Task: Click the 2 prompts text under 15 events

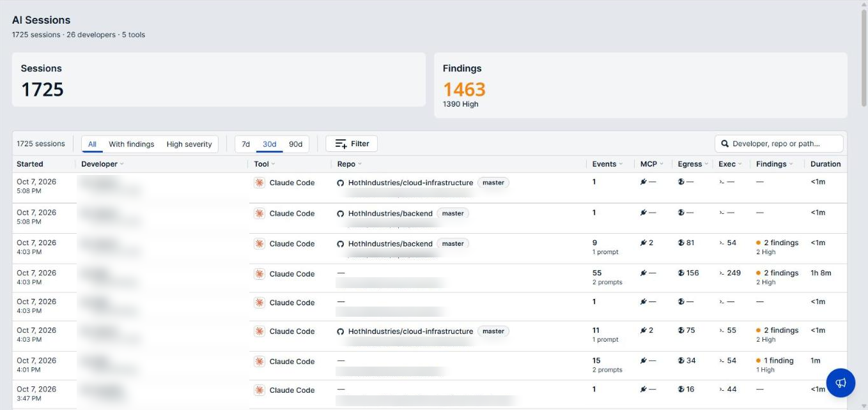Action: pos(607,370)
